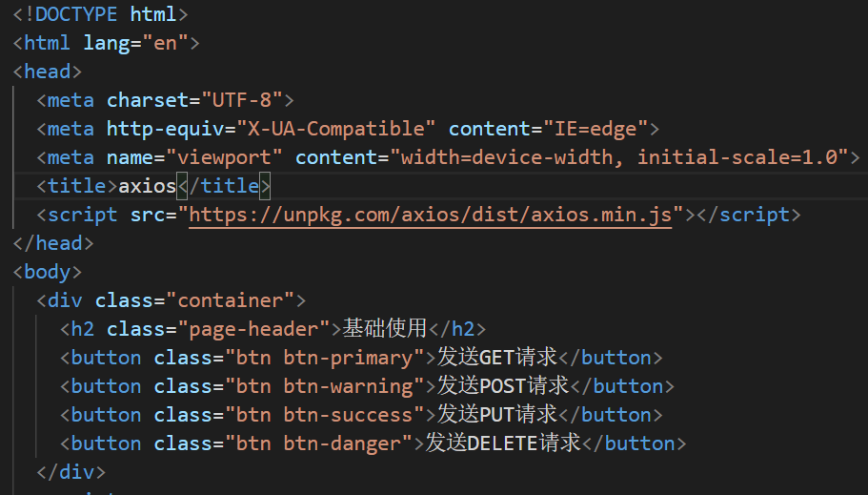Click the closing </head> tag
This screenshot has height=495, width=868.
(48, 243)
